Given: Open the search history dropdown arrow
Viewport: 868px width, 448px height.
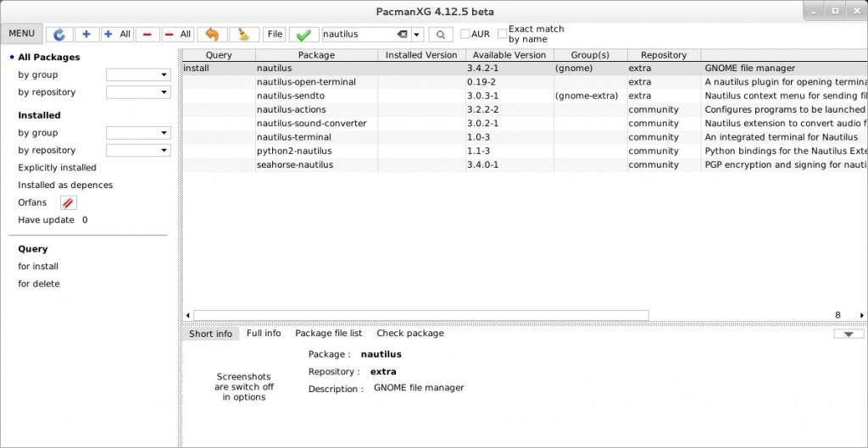Looking at the screenshot, I should click(417, 34).
